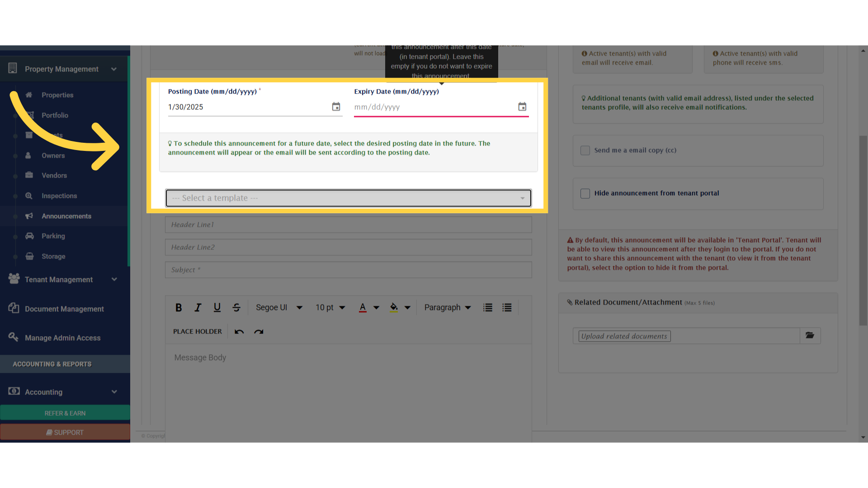Open Document Management from sidebar

pyautogui.click(x=65, y=309)
